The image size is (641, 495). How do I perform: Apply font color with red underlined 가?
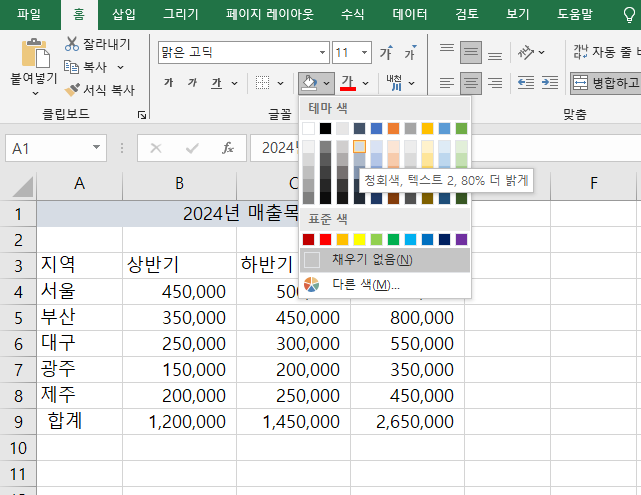click(347, 83)
